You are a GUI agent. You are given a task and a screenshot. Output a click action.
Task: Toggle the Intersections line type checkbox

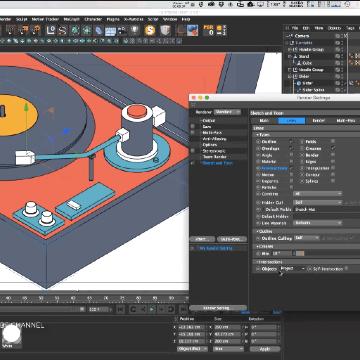(x=291, y=168)
